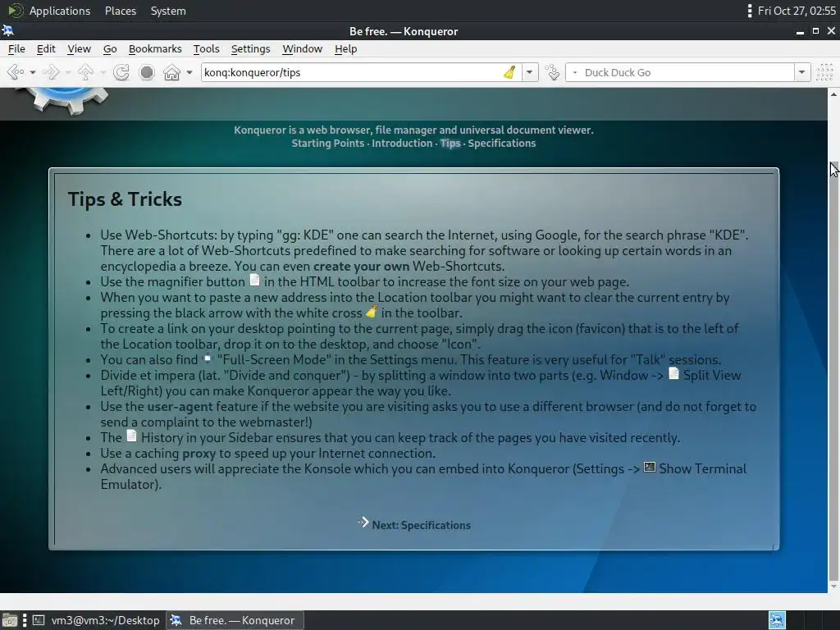The height and width of the screenshot is (630, 840).
Task: Open the View menu
Action: tap(79, 48)
